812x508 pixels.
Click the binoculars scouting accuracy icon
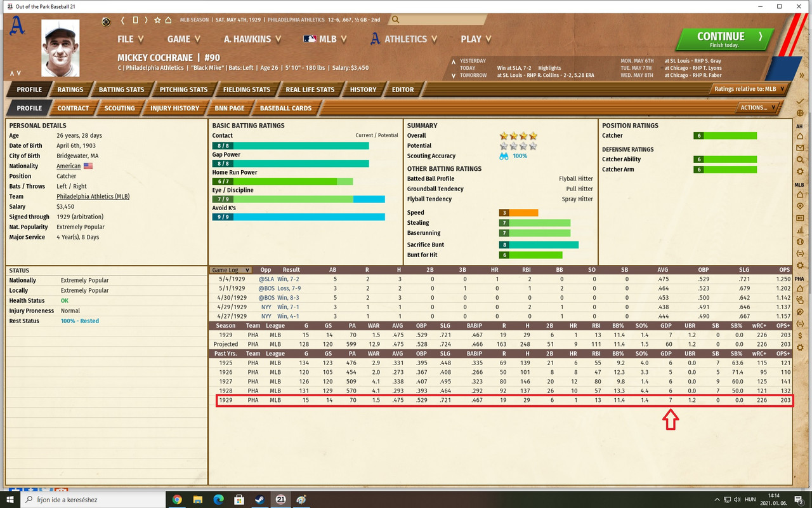click(504, 156)
